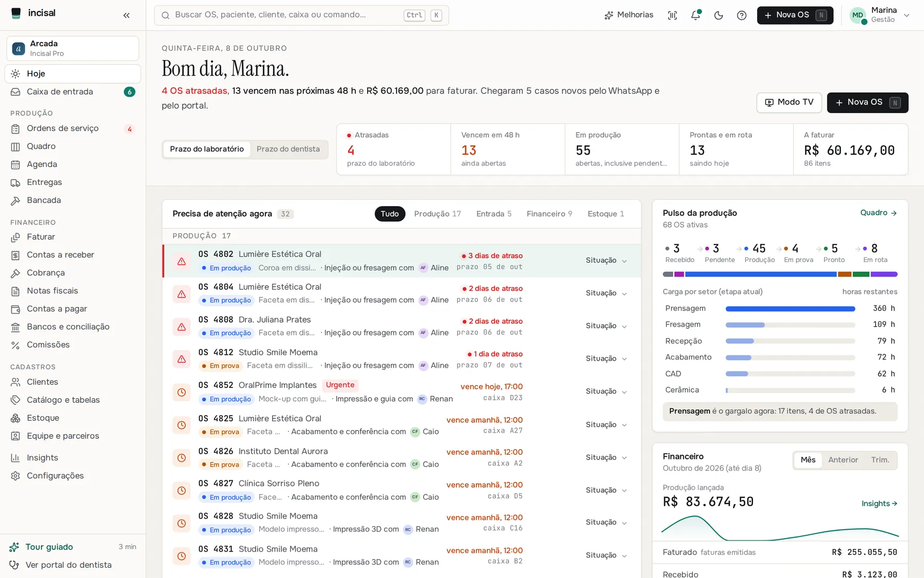Select the Tudo filter tab
This screenshot has width=924, height=578.
coord(390,214)
